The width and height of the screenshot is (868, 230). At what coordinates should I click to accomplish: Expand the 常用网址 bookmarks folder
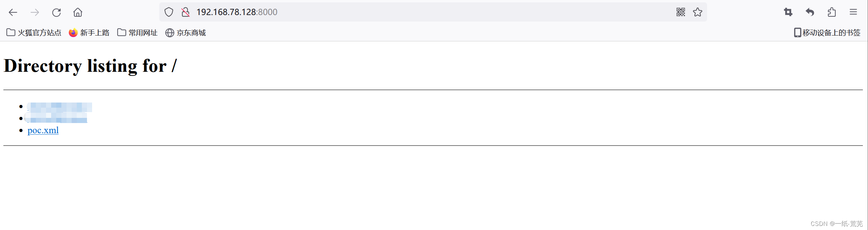[x=137, y=32]
